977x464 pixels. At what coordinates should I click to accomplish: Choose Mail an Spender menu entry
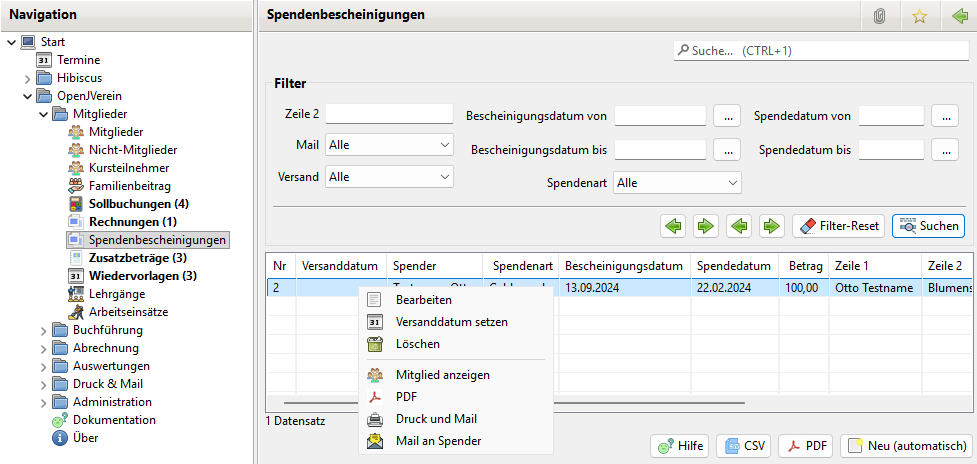point(439,441)
